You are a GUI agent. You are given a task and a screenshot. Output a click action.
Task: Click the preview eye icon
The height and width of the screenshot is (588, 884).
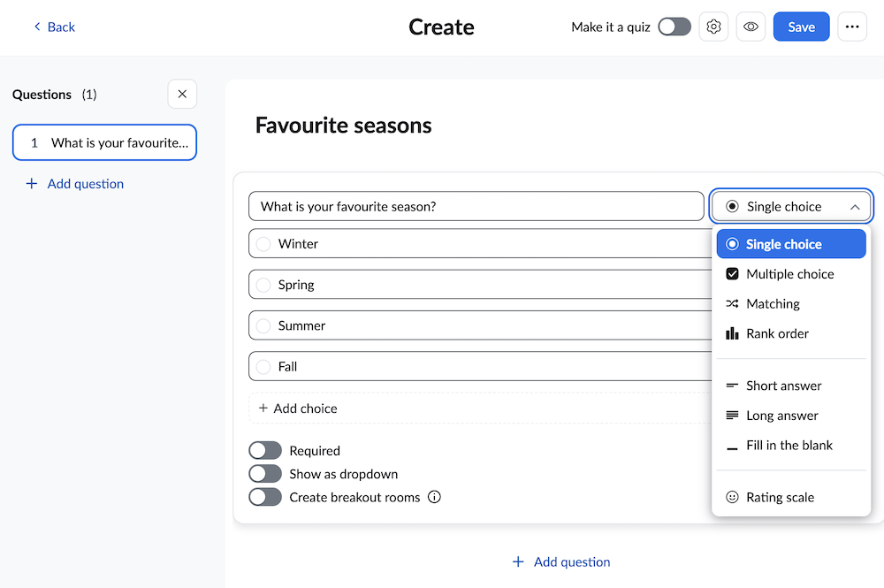(751, 27)
